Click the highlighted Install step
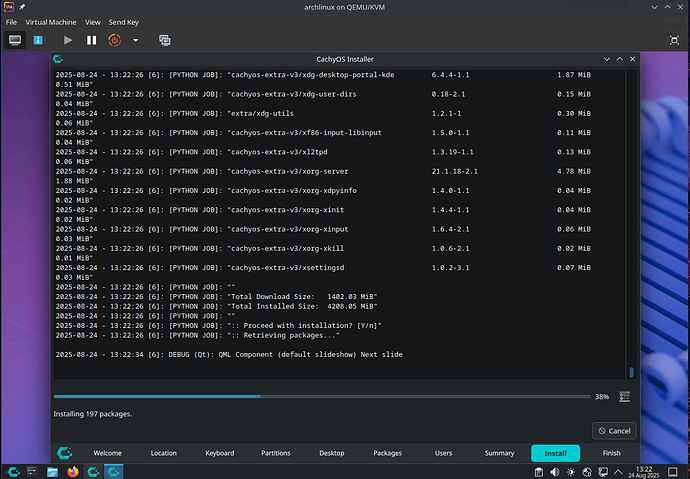Viewport: 690px width, 479px height. [555, 453]
